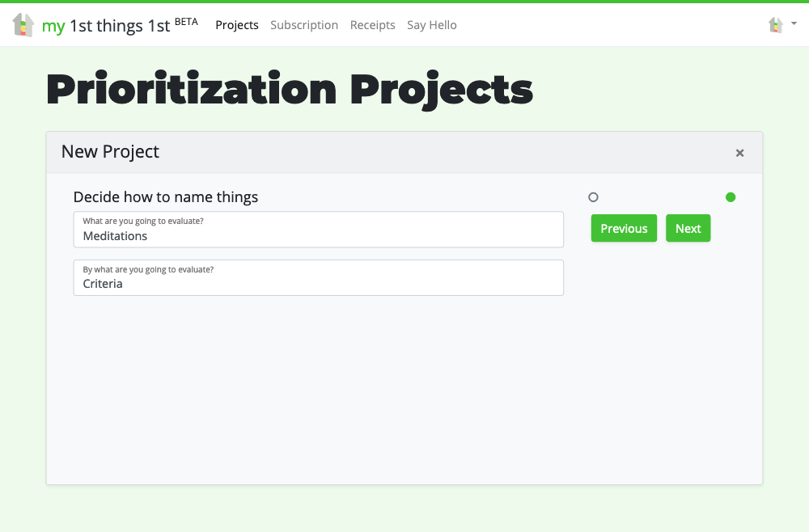Click the 'Decide how to name things' text

[166, 197]
